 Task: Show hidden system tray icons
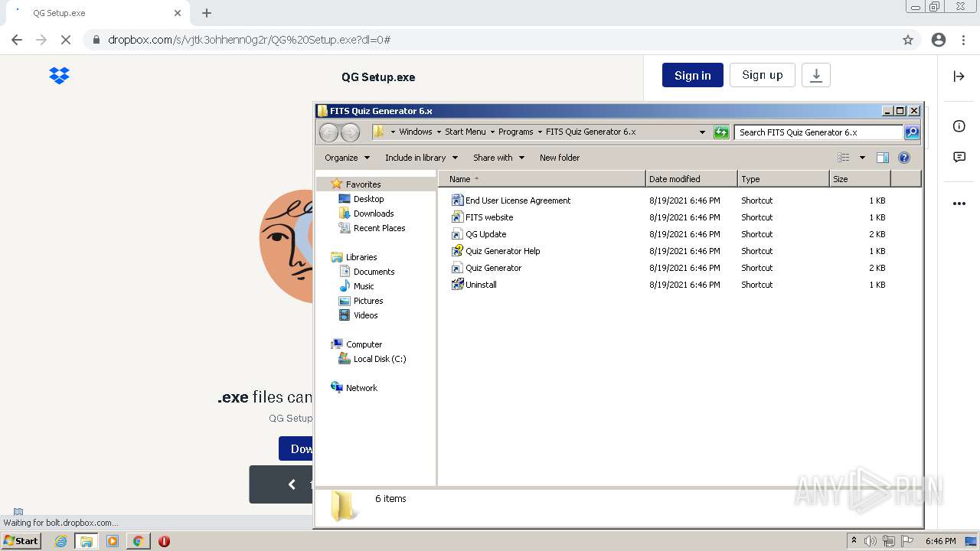point(854,541)
